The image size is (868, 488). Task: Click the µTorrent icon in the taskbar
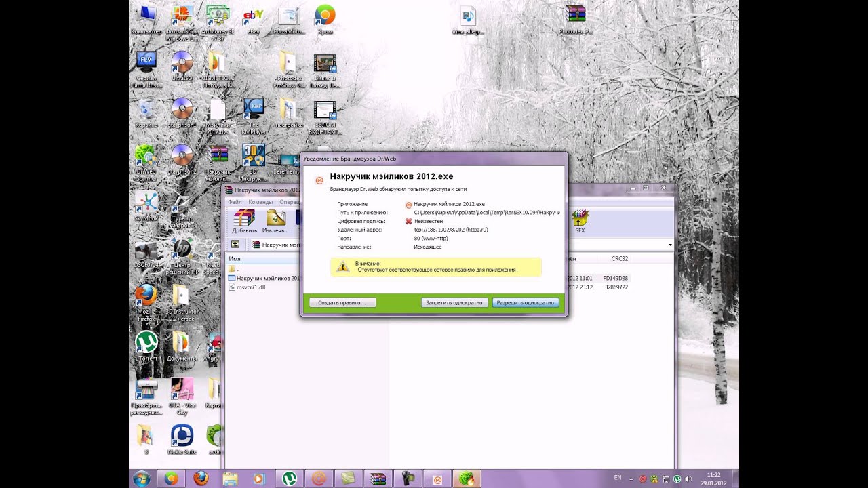pyautogui.click(x=290, y=479)
